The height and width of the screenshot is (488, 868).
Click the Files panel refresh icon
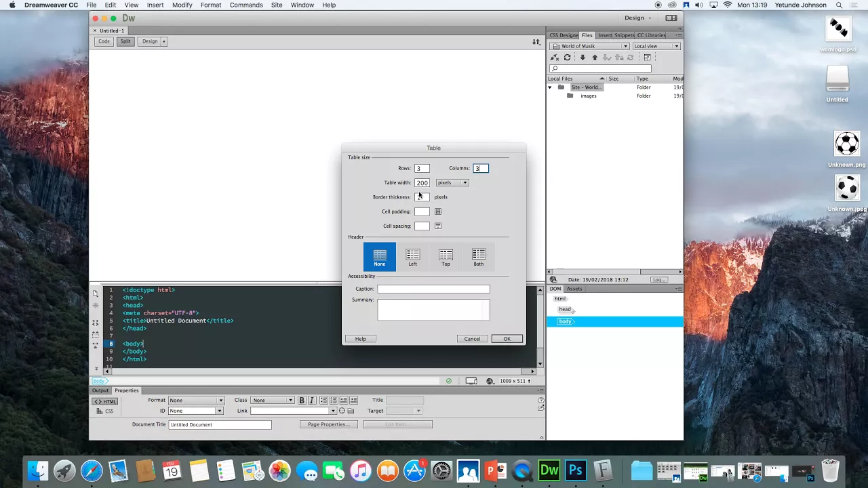567,58
